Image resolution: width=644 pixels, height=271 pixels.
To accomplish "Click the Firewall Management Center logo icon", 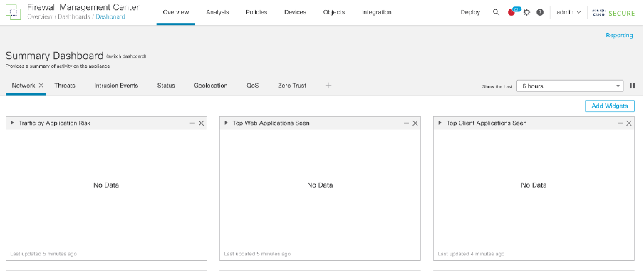I will [13, 12].
